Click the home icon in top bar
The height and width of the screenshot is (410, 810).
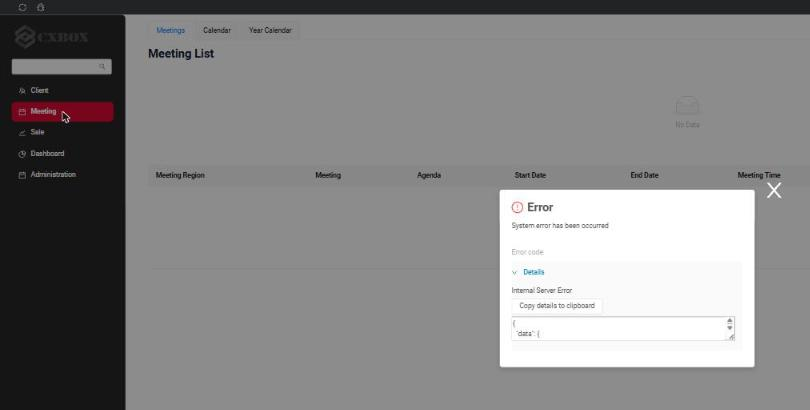point(41,7)
